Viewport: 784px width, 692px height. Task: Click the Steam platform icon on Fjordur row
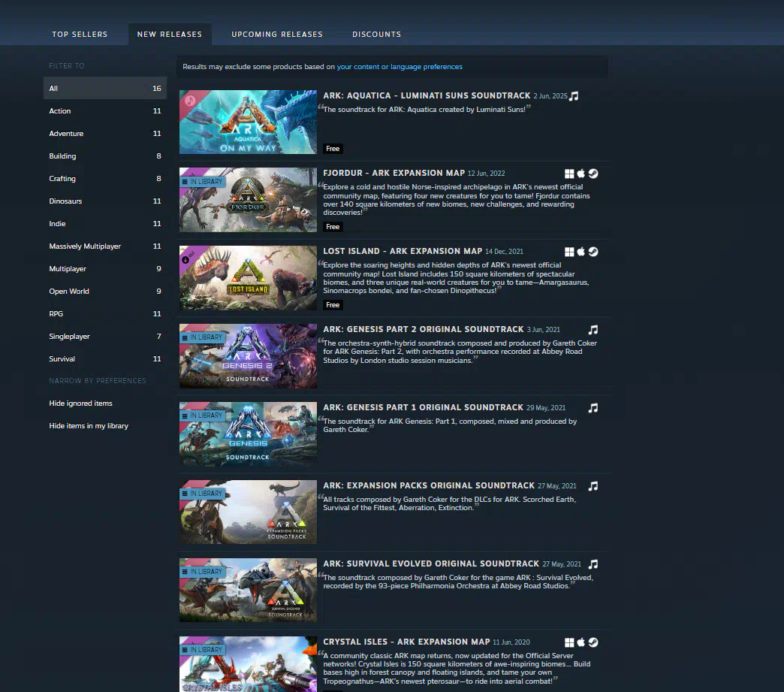(x=593, y=174)
